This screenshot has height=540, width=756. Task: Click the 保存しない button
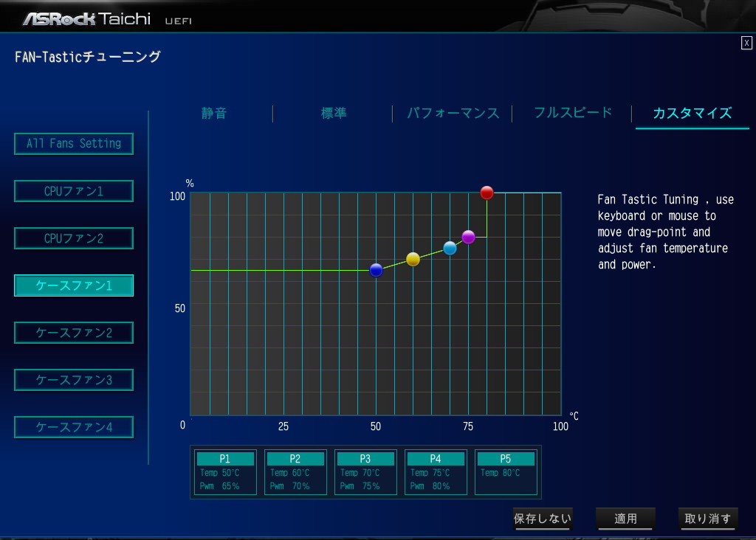click(x=543, y=519)
